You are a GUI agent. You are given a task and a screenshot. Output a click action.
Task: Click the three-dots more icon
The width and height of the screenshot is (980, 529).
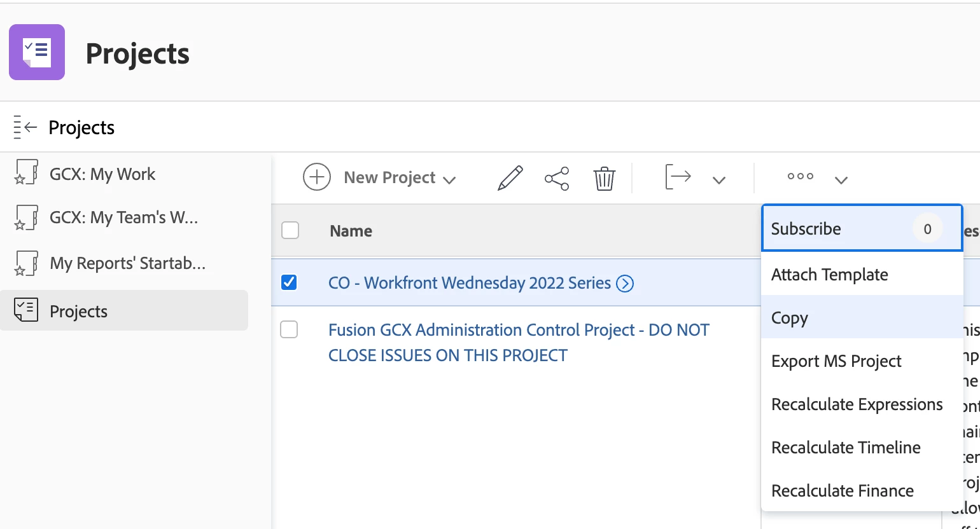[x=800, y=176]
